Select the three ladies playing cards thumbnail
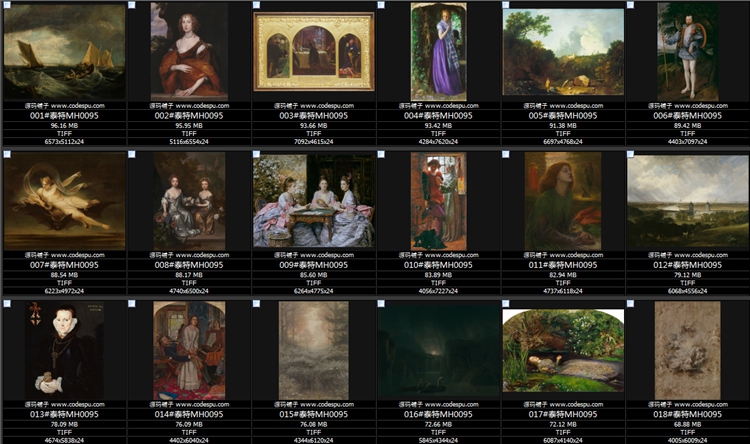Screen dimensions: 750x444 pos(314,201)
